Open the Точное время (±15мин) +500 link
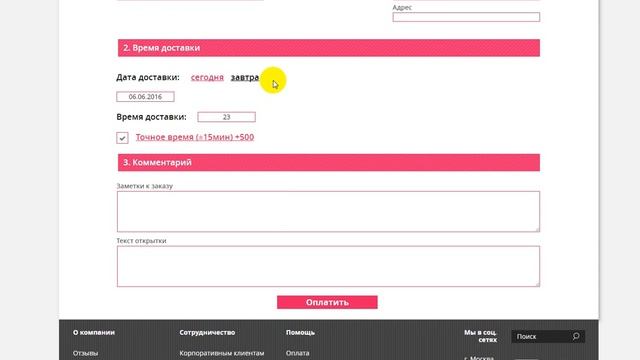The width and height of the screenshot is (640, 360). (x=195, y=137)
